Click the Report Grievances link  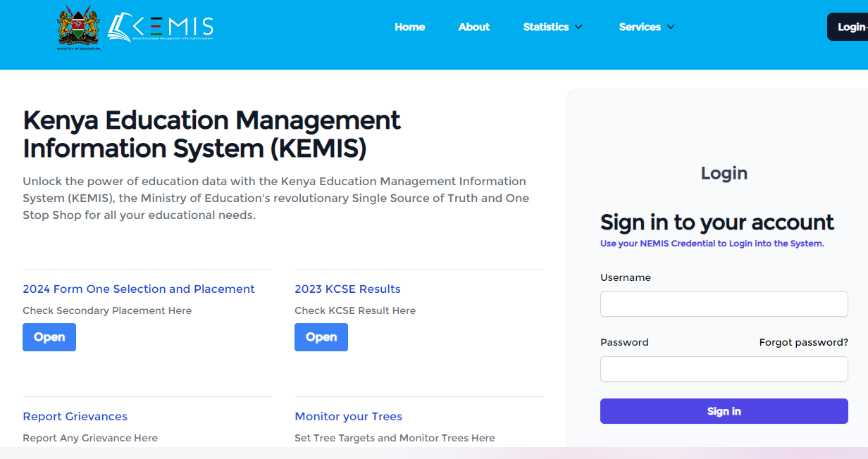pyautogui.click(x=75, y=416)
